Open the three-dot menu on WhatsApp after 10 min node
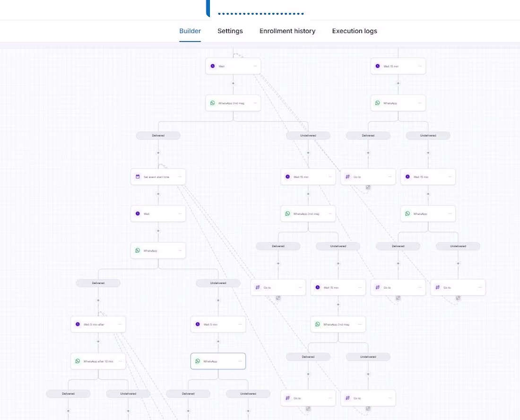Viewport: 520px width, 420px height. point(120,361)
